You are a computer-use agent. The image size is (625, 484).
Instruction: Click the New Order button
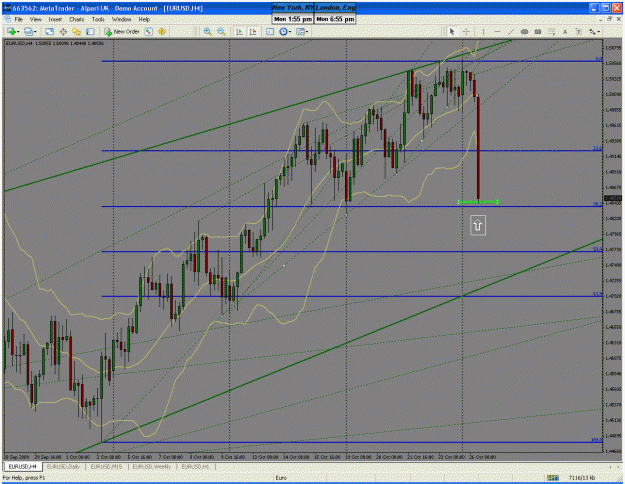point(122,31)
